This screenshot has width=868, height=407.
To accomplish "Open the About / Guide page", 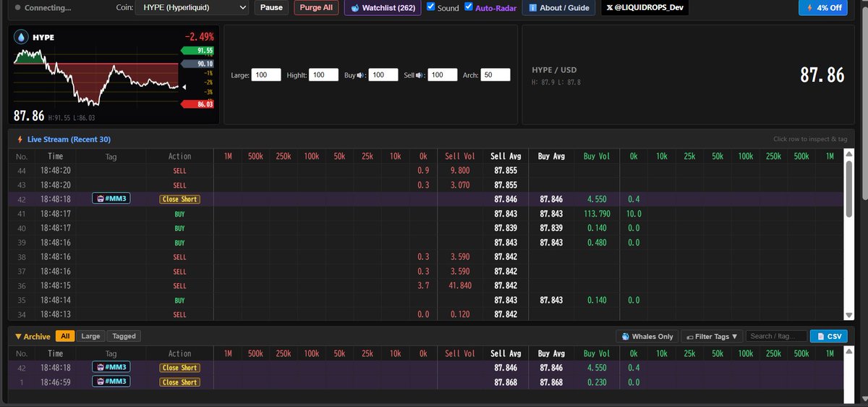I will [558, 8].
